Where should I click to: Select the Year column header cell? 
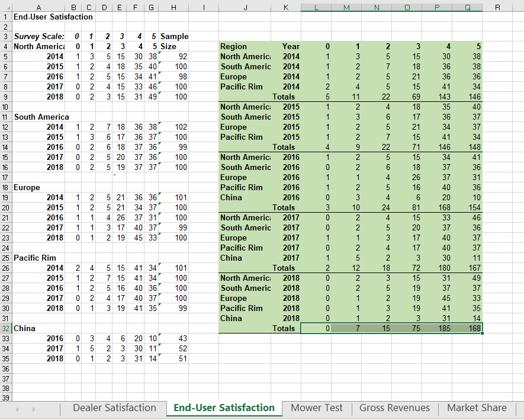point(286,46)
